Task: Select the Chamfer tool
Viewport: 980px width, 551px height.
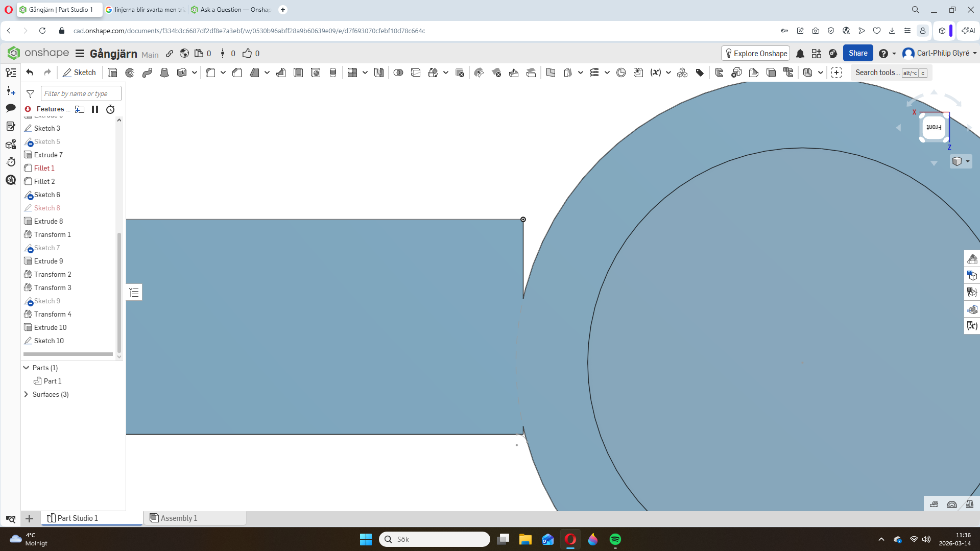Action: [x=237, y=73]
